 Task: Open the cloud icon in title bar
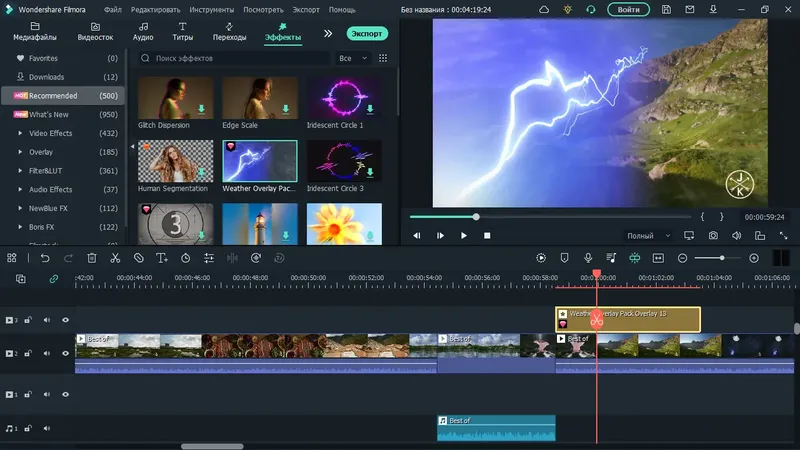[544, 9]
